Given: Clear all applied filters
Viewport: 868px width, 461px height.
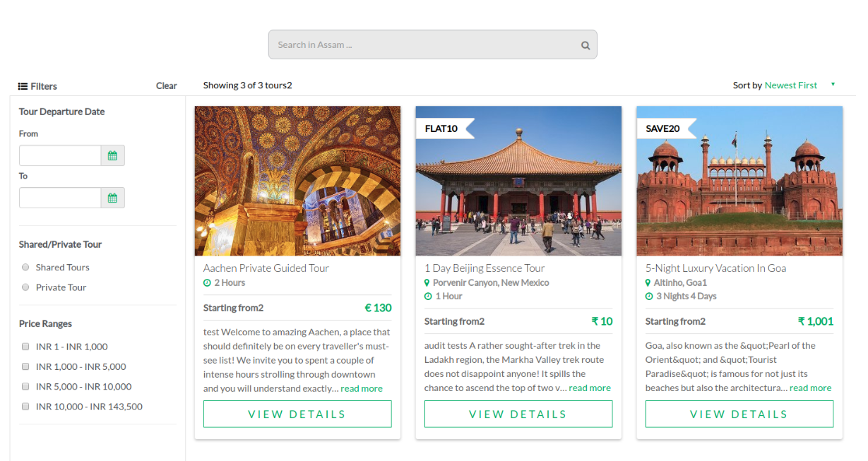Looking at the screenshot, I should point(166,86).
